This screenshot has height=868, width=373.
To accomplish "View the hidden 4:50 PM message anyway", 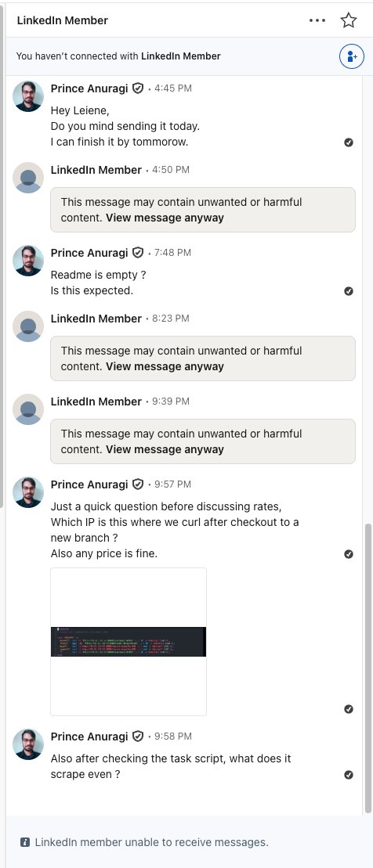I will point(165,218).
